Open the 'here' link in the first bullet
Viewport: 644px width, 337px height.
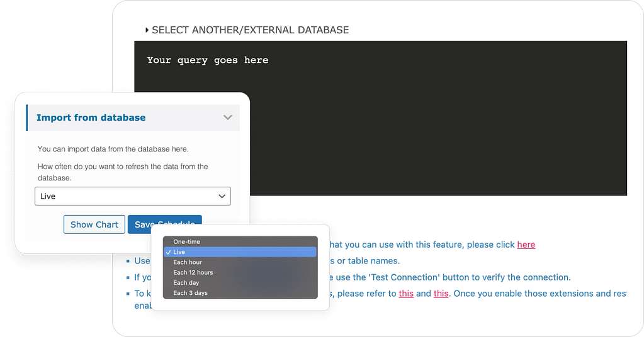526,245
